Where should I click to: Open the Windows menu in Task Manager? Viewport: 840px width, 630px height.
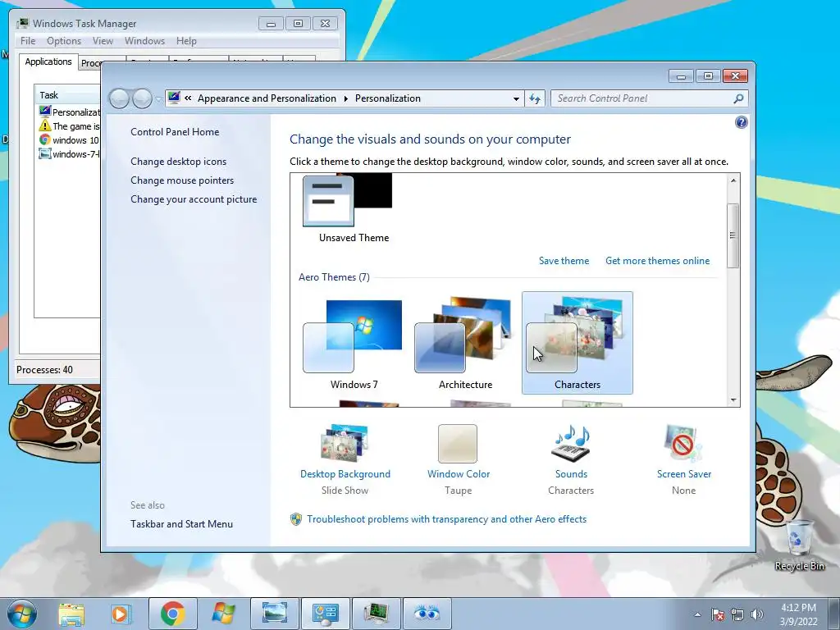point(144,41)
